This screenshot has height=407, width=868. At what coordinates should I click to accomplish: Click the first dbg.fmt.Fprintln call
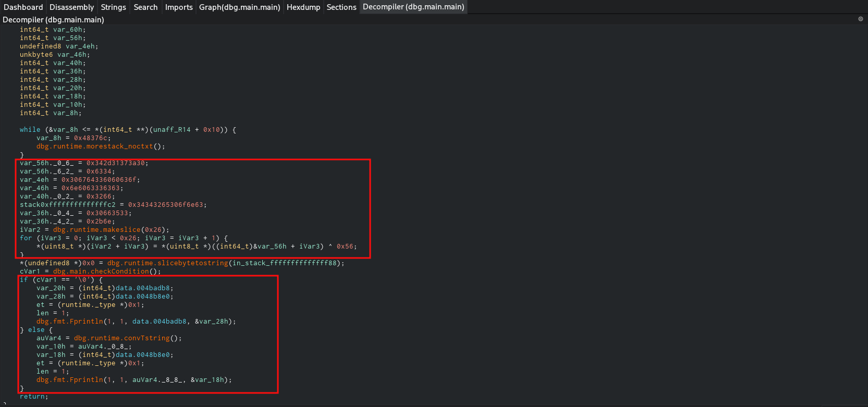(x=69, y=322)
